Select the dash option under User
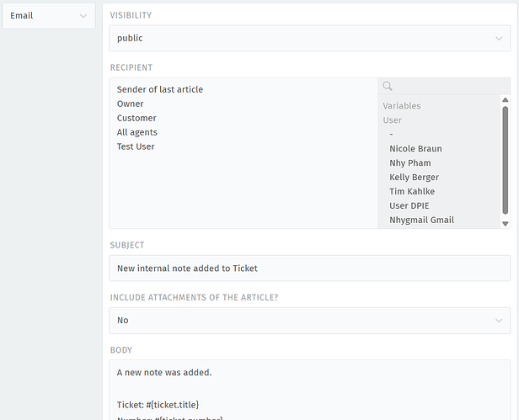The height and width of the screenshot is (420, 519). click(392, 135)
